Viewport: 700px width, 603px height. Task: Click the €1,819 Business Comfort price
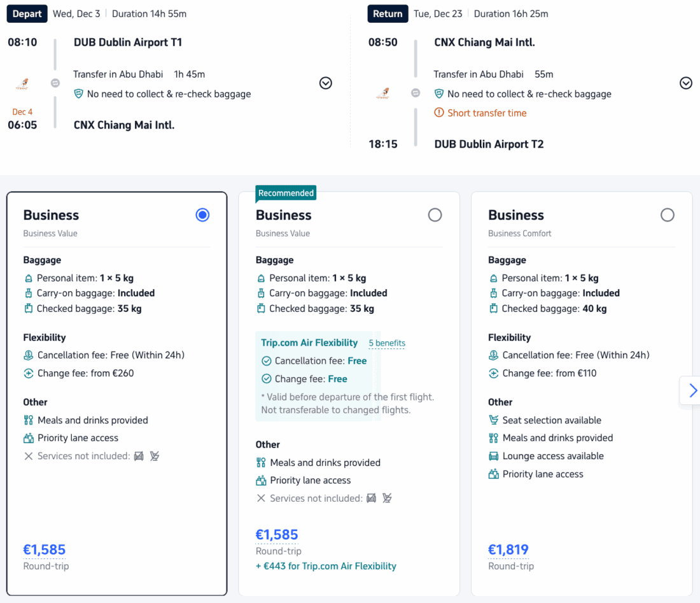click(x=508, y=550)
